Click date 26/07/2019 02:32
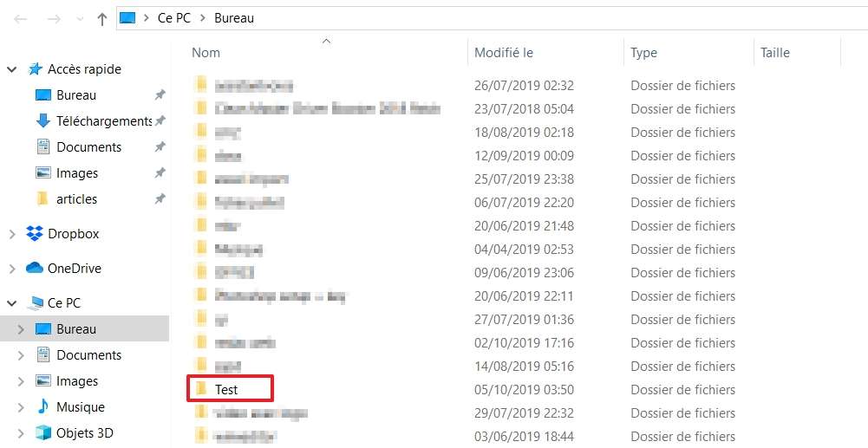The width and height of the screenshot is (868, 448). (x=524, y=86)
